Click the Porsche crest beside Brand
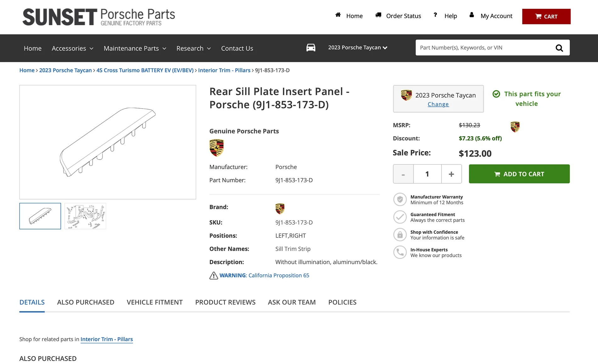The width and height of the screenshot is (598, 364). (280, 208)
